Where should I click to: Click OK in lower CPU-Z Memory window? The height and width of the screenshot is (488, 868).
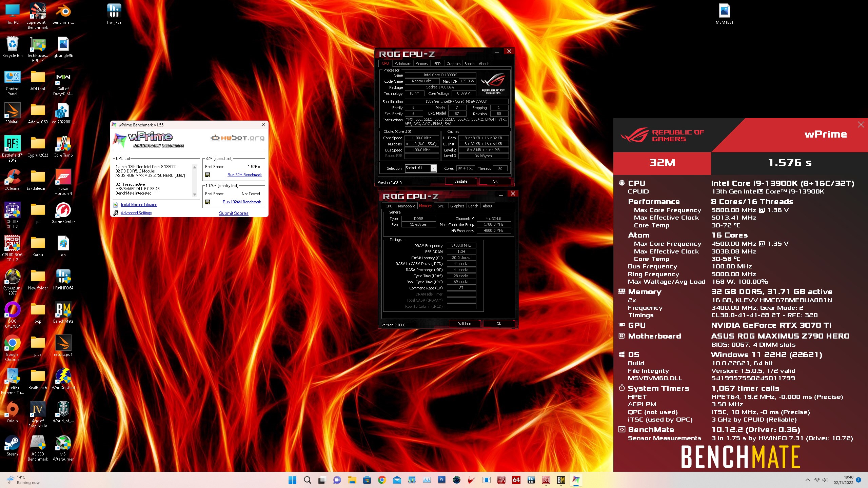pyautogui.click(x=499, y=324)
